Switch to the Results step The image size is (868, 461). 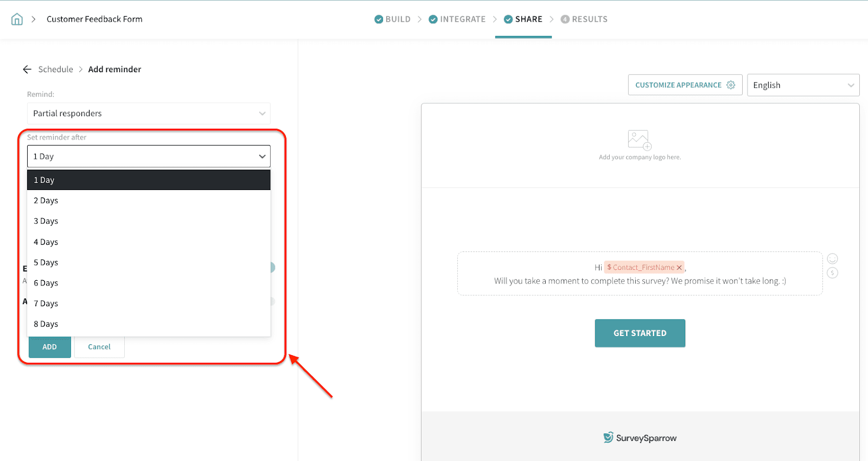click(584, 20)
